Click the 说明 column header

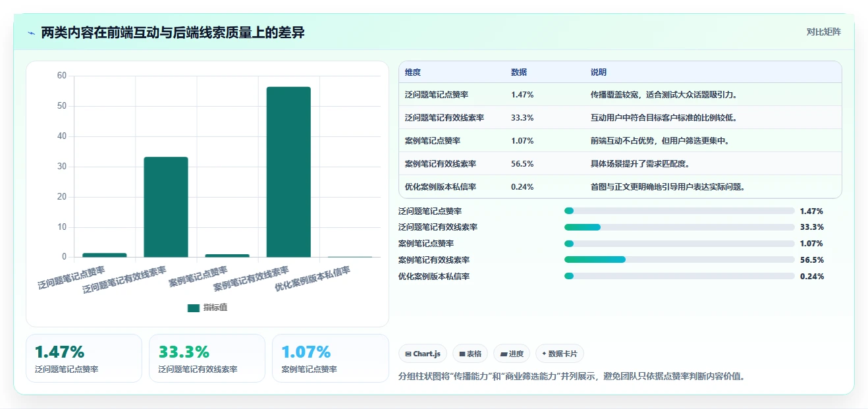click(599, 72)
